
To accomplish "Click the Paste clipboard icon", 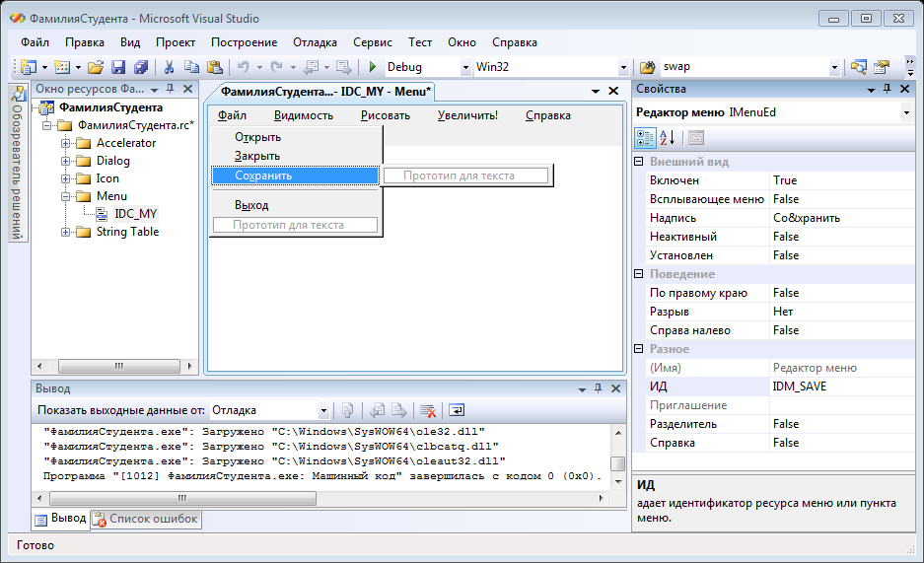I will point(215,67).
